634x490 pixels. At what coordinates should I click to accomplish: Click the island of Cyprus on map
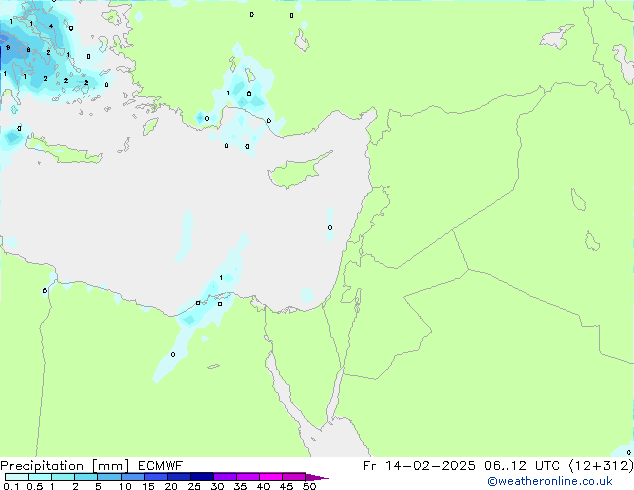296,171
